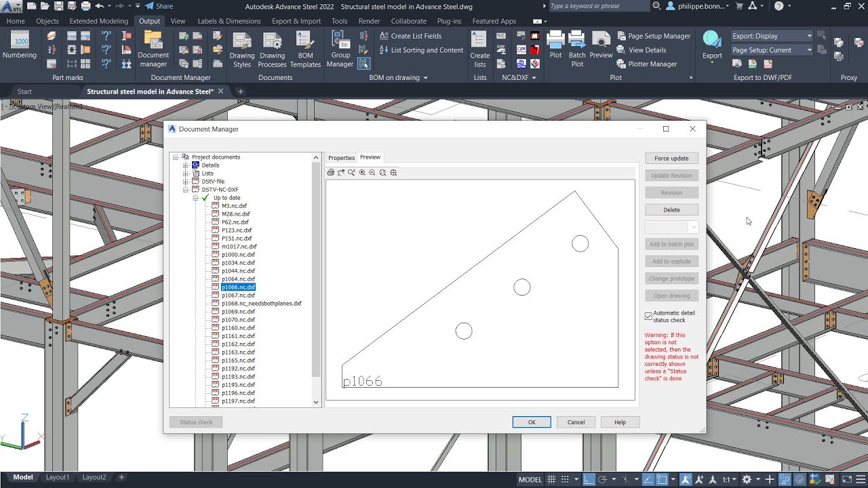Open Plotter Manager
This screenshot has width=868, height=488.
pos(647,64)
